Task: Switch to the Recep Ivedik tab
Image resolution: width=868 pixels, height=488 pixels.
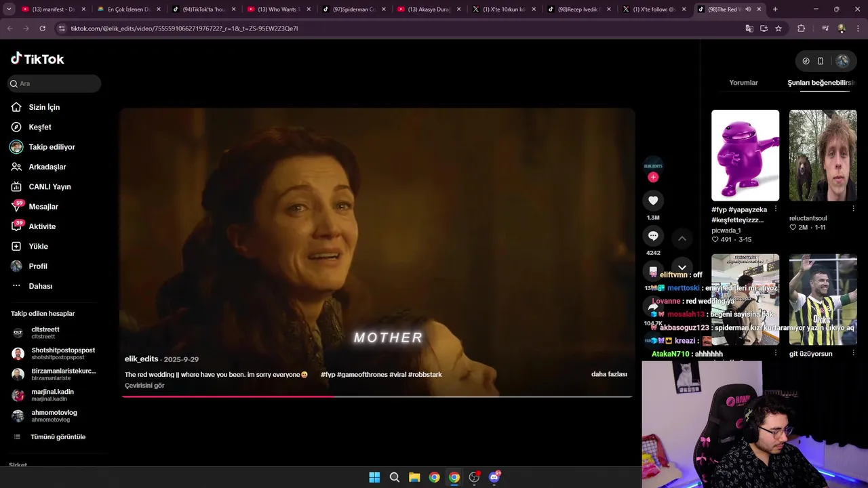Action: coord(579,9)
